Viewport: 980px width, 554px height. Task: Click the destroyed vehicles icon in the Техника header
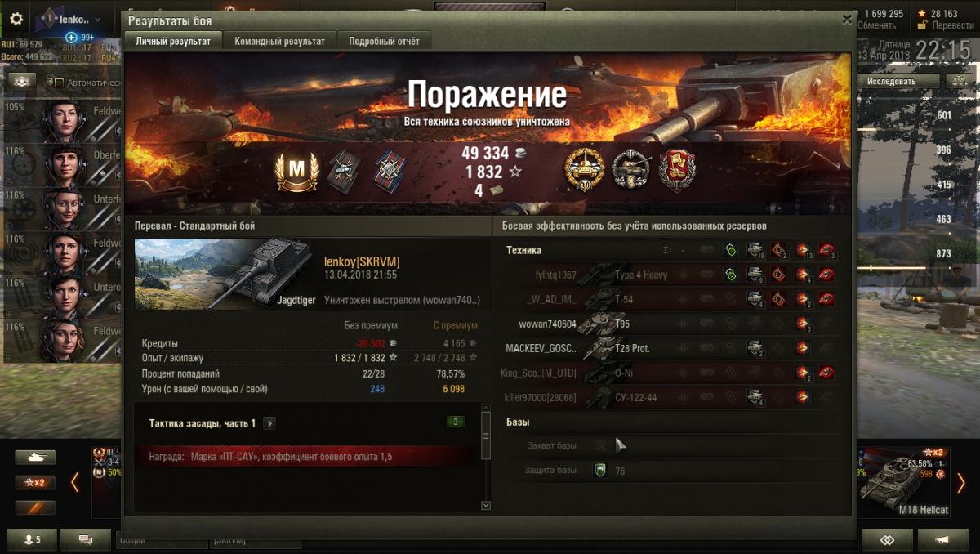click(x=826, y=250)
